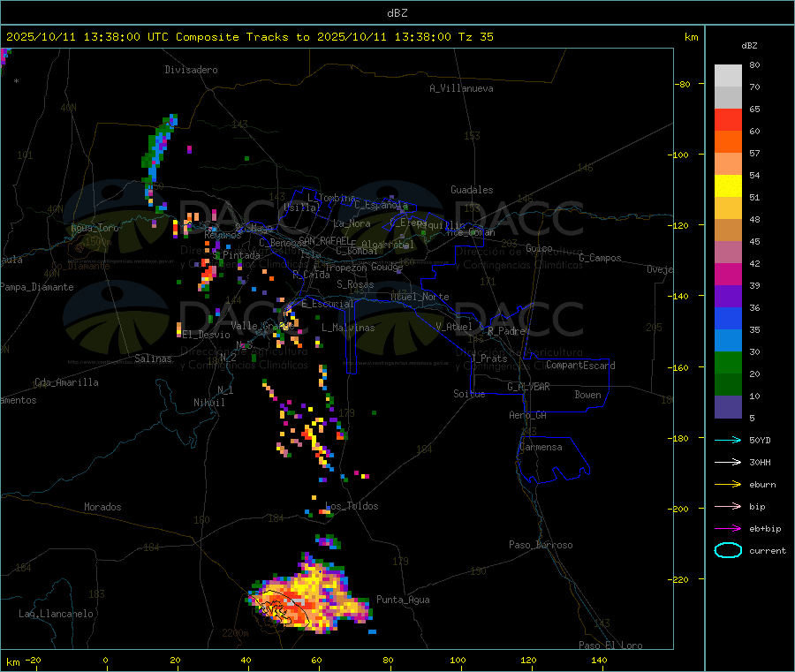Screen dimensions: 795x672
Task: Click the 'Divisadero' map label
Action: tap(191, 70)
